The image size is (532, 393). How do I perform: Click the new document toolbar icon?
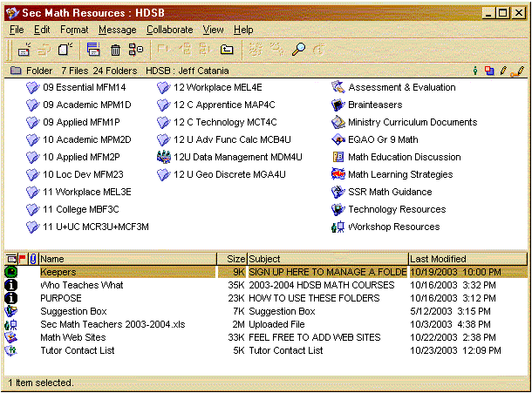point(65,51)
